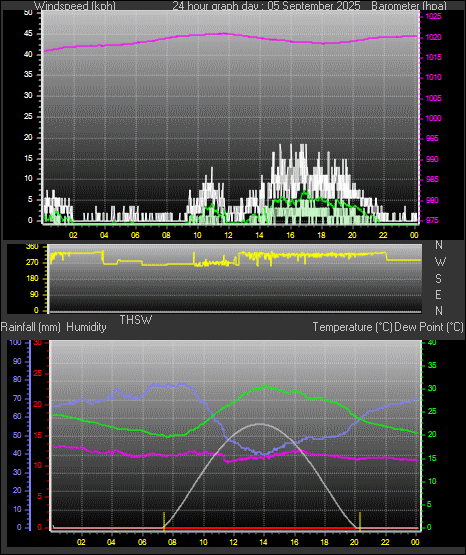Click the peak of the grey solar curve
This screenshot has height=555, width=466.
(x=260, y=423)
